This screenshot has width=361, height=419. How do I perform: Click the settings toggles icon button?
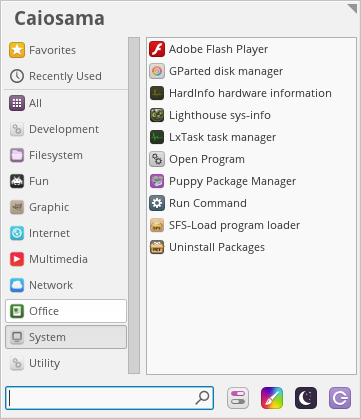click(x=238, y=398)
